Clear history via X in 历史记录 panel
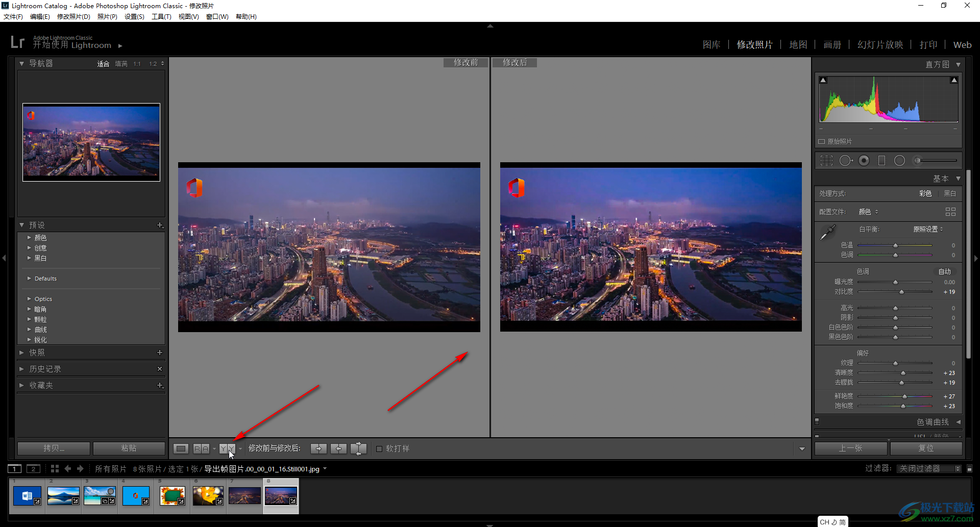 [160, 369]
